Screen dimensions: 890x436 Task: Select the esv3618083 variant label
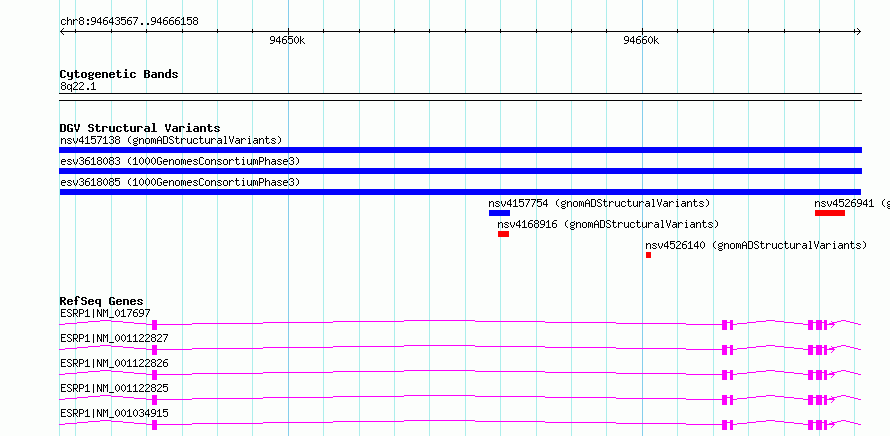(x=180, y=162)
